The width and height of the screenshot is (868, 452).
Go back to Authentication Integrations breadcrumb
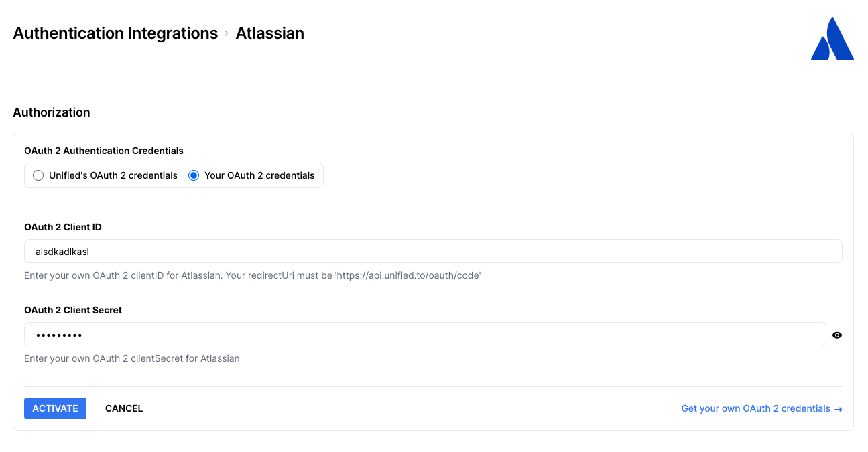point(115,33)
